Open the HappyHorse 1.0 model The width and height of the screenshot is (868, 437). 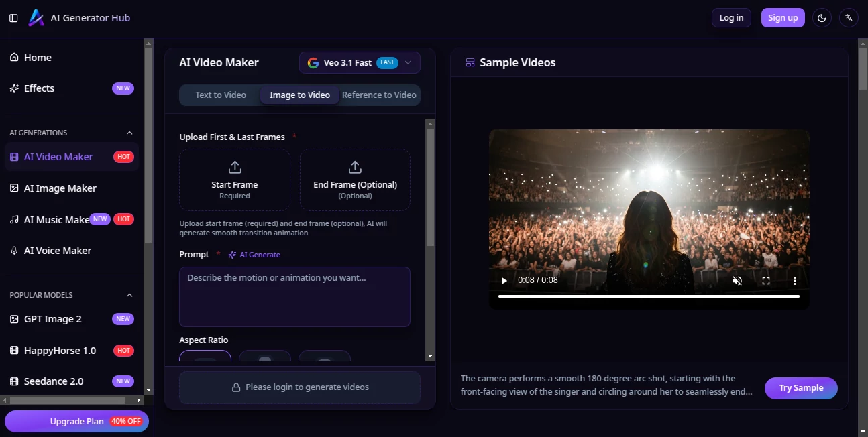72,351
